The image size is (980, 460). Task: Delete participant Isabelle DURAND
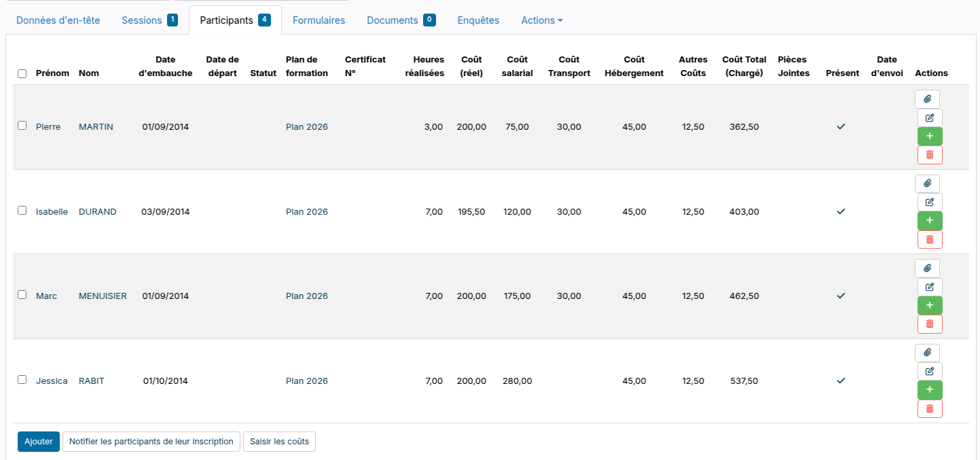click(930, 239)
